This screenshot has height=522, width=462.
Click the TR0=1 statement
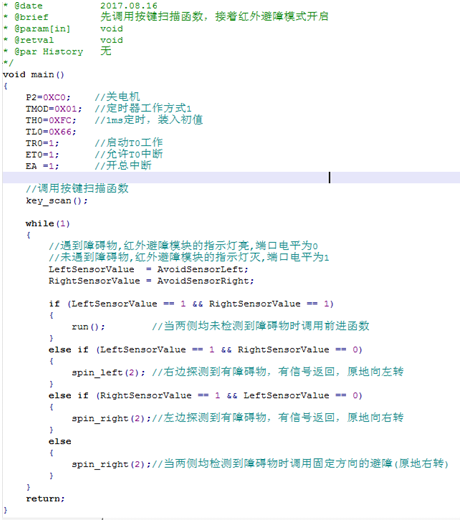42,143
